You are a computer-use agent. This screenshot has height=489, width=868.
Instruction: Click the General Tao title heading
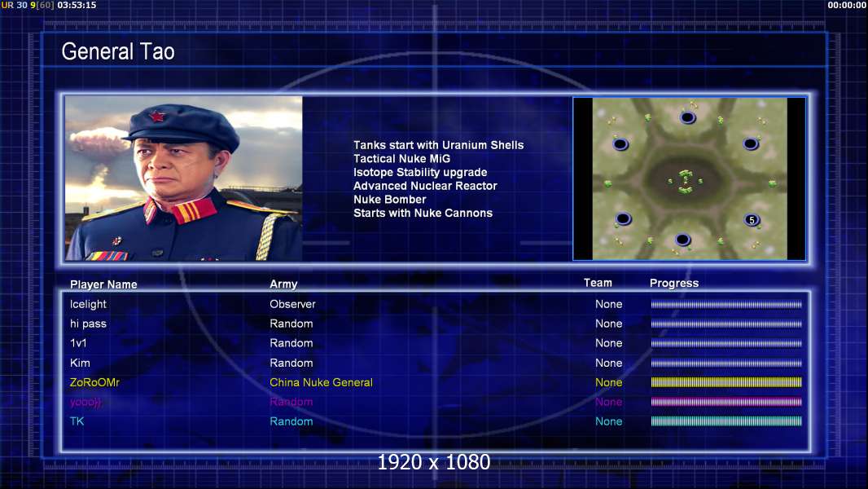pos(118,51)
